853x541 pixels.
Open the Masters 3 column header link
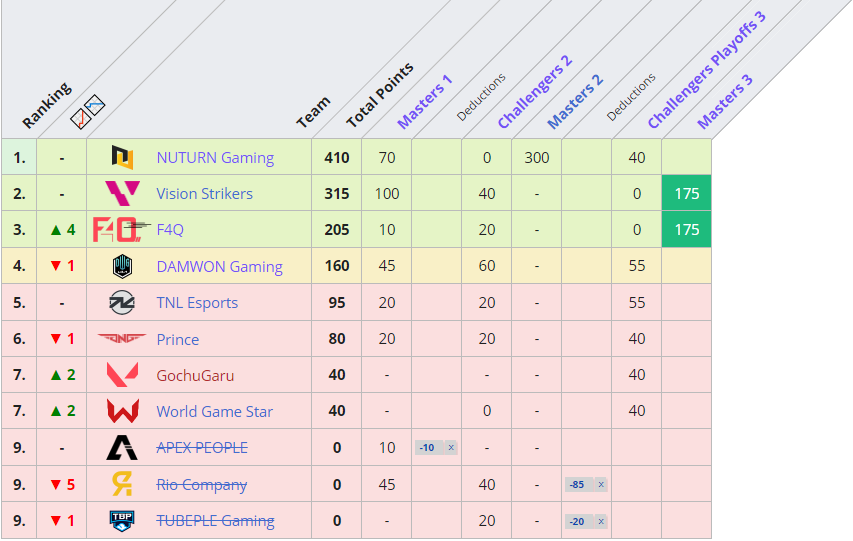coord(725,102)
